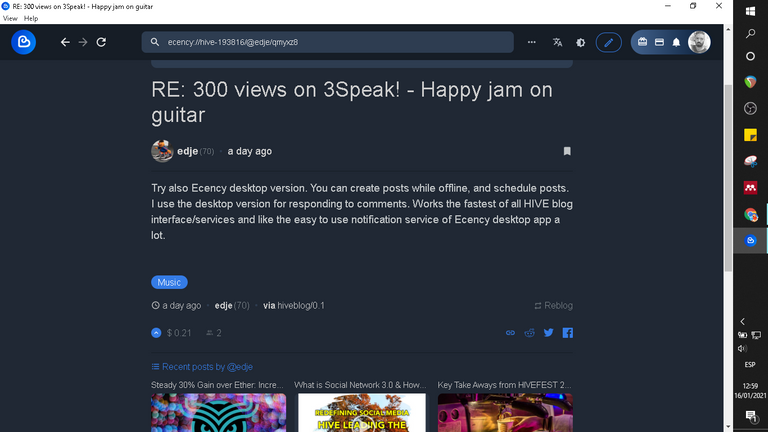Open the three-dot more menu
Screen dimensions: 768x432
pos(531,42)
